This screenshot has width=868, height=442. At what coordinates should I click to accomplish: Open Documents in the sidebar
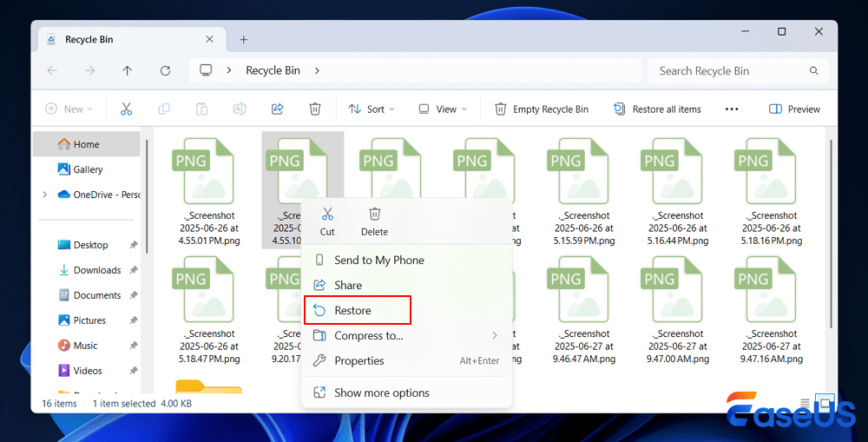(x=87, y=295)
